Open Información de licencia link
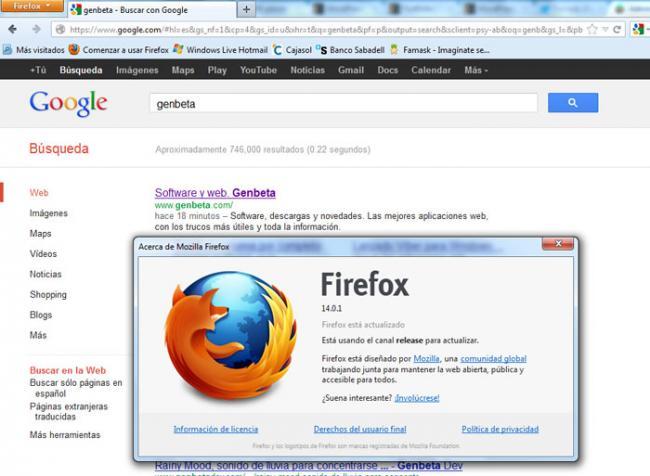650x476 pixels. [x=216, y=429]
